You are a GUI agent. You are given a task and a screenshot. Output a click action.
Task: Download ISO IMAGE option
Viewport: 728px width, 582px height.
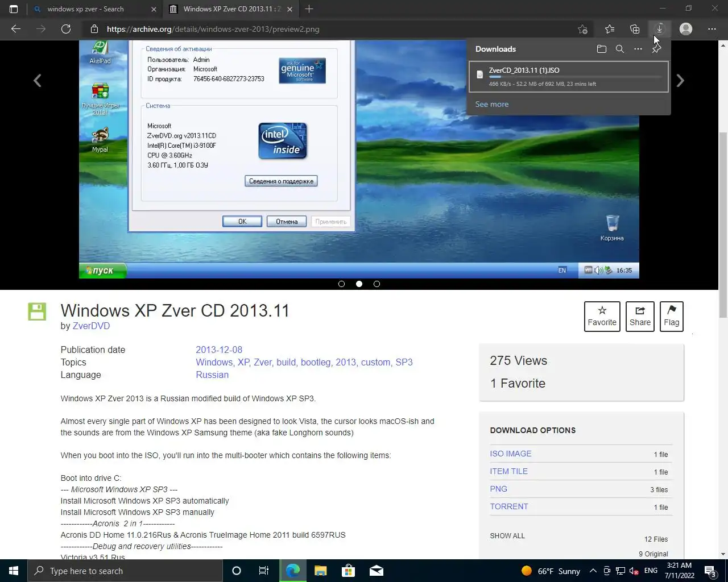[x=511, y=454]
